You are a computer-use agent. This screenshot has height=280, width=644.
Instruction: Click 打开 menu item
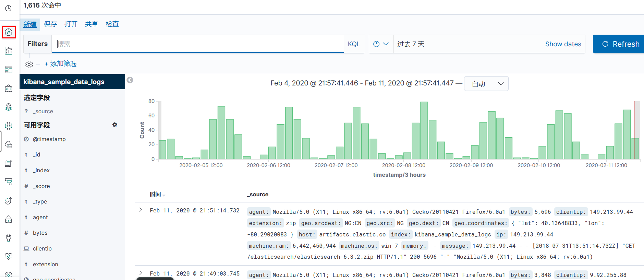click(71, 24)
